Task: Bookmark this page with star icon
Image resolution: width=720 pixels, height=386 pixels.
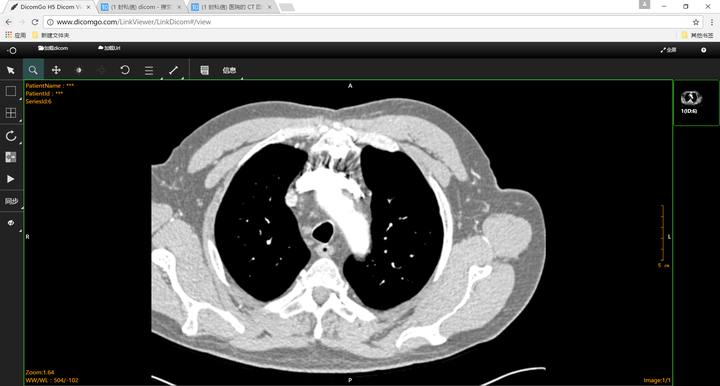Action: [x=696, y=22]
